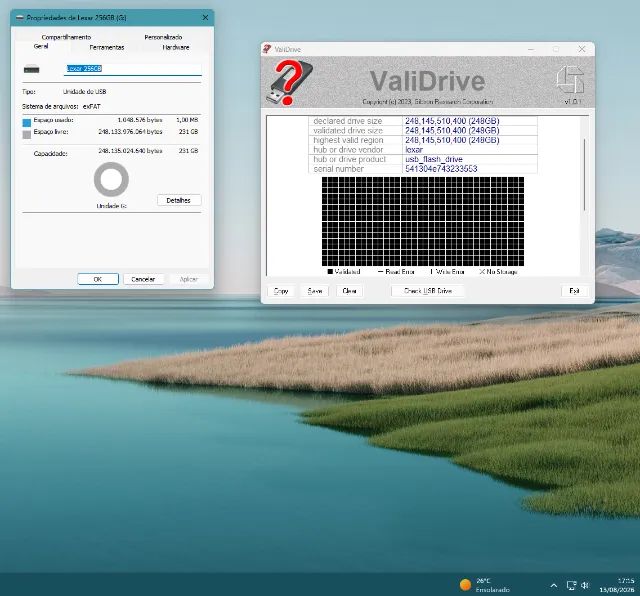The height and width of the screenshot is (596, 640).
Task: Open the Compartilhamento tab
Action: [66, 37]
